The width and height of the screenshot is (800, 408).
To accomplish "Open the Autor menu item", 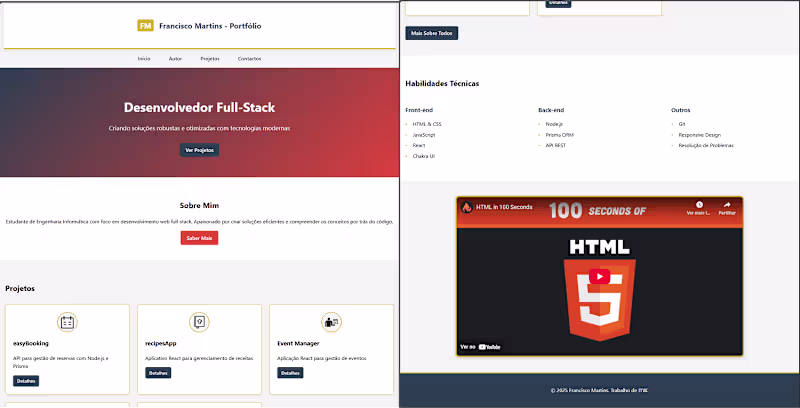I will (175, 59).
